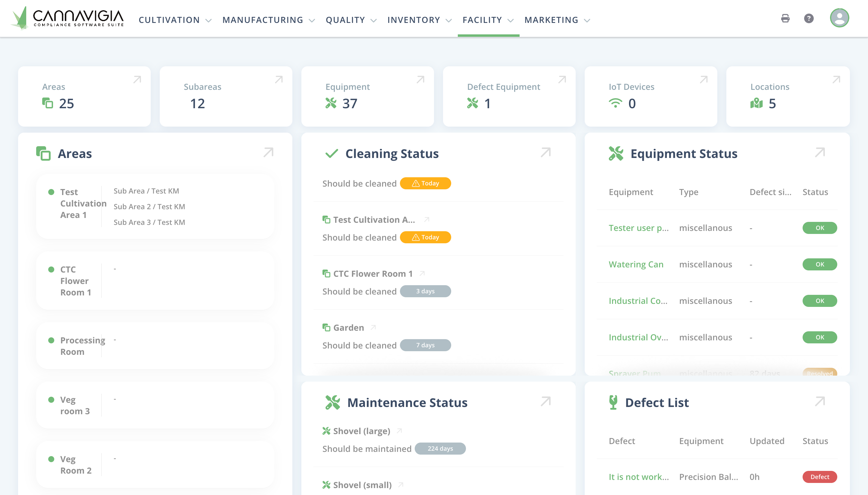868x495 pixels.
Task: Open the Watering Can equipment link
Action: pyautogui.click(x=636, y=264)
